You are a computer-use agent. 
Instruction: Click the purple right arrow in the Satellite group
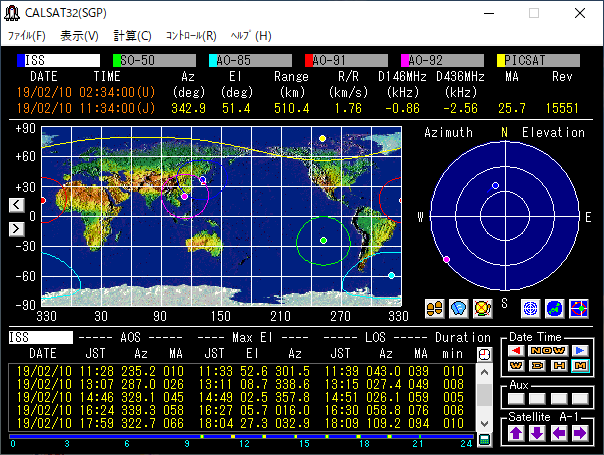(x=581, y=433)
